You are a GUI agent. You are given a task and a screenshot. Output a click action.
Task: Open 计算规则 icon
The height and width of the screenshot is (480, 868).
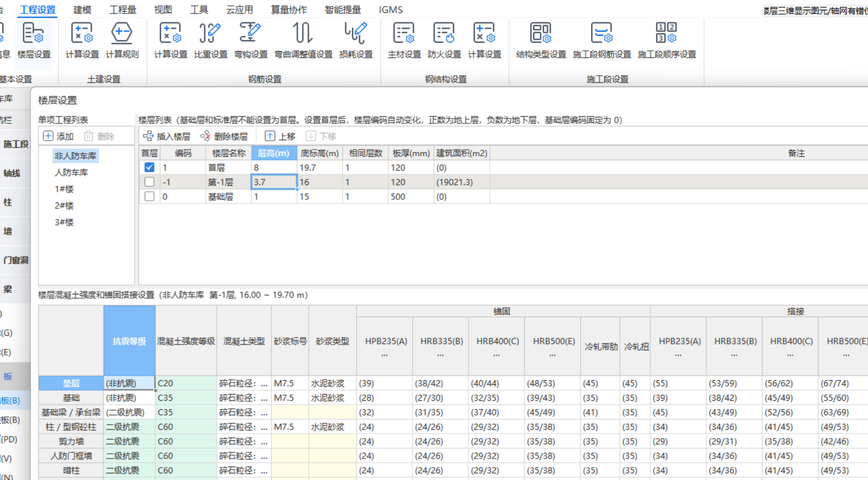click(x=122, y=41)
